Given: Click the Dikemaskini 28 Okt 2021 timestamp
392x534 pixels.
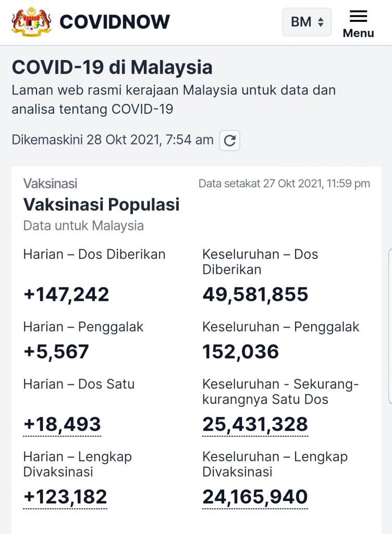Looking at the screenshot, I should 113,140.
